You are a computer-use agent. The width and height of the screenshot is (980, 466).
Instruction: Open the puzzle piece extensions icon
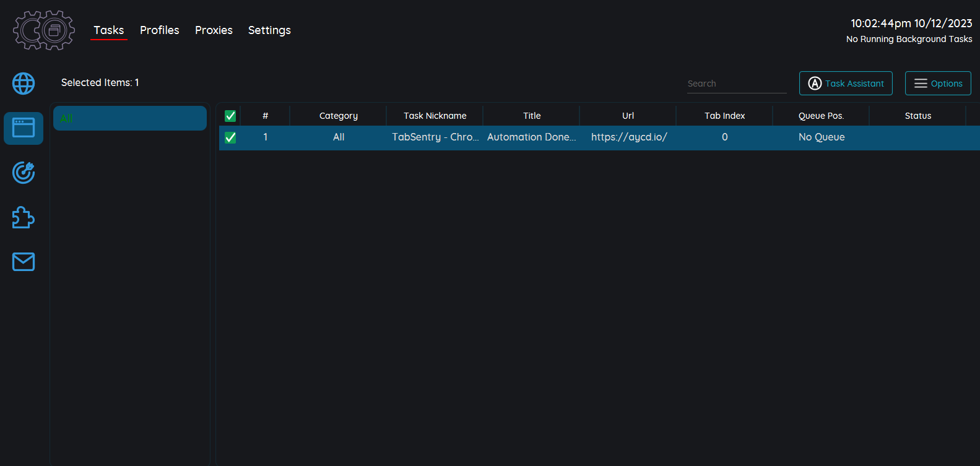tap(24, 217)
